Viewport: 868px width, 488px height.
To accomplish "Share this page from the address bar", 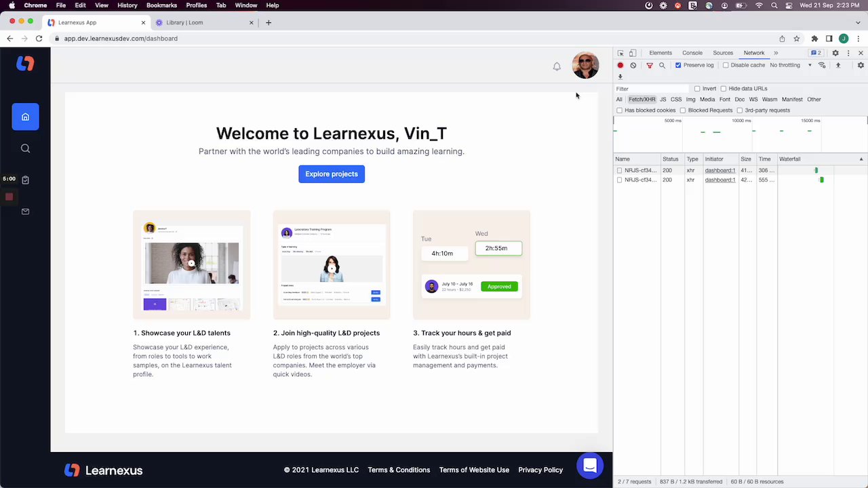I will (782, 39).
